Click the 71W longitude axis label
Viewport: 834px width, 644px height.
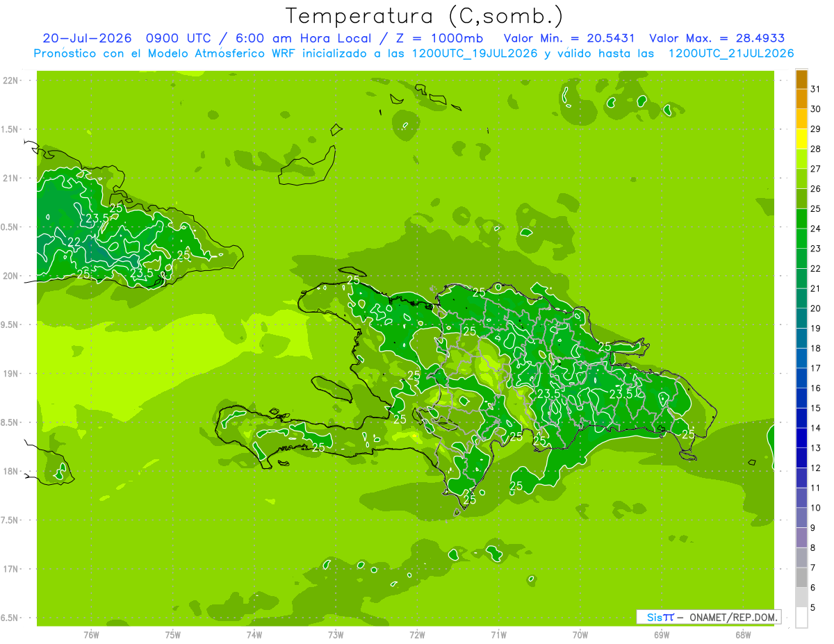tap(498, 635)
